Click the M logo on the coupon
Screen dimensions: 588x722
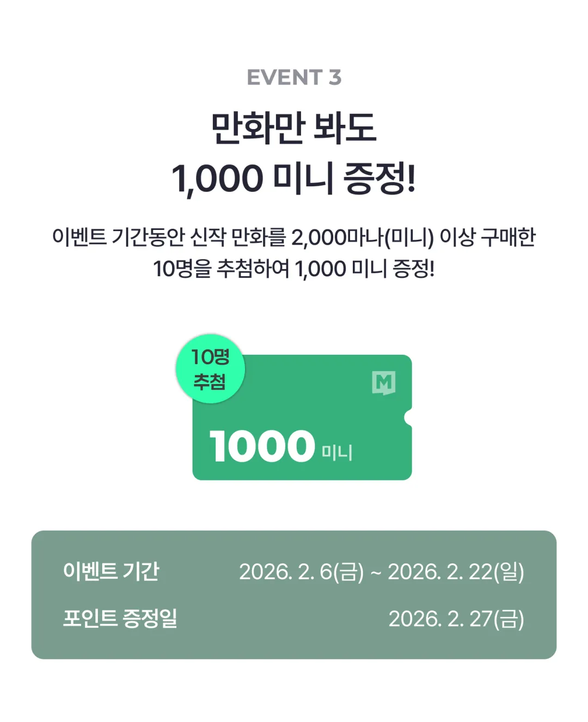click(x=384, y=383)
